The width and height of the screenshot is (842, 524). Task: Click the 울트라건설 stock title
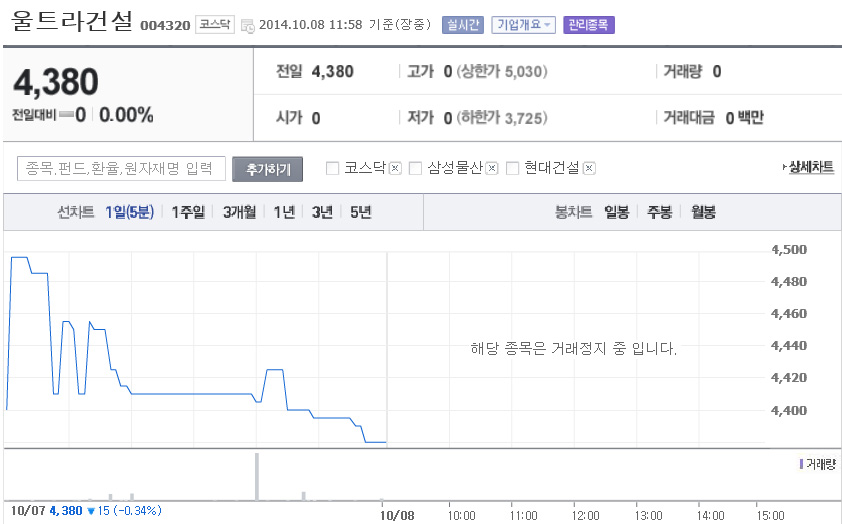71,21
